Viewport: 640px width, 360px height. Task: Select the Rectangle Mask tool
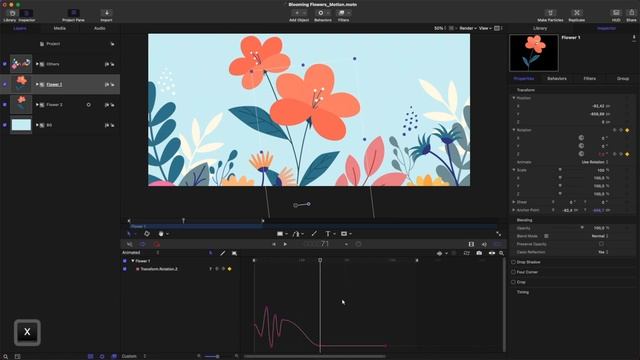(344, 234)
